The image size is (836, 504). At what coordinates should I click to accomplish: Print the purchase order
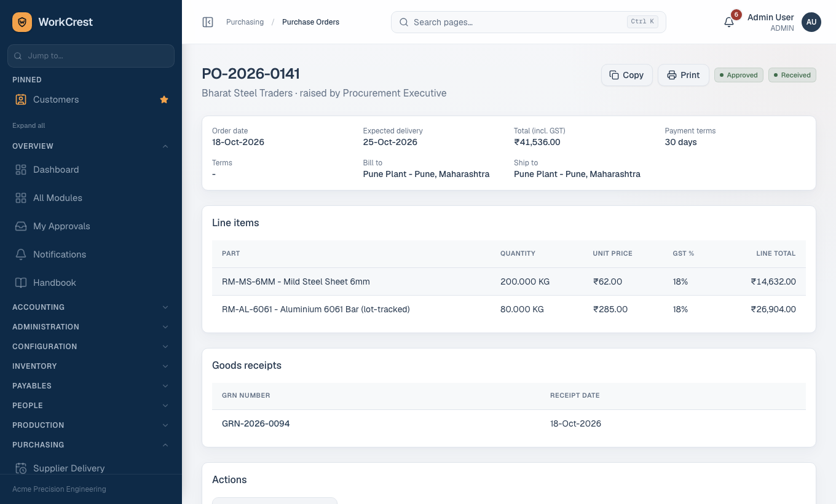[x=683, y=75]
